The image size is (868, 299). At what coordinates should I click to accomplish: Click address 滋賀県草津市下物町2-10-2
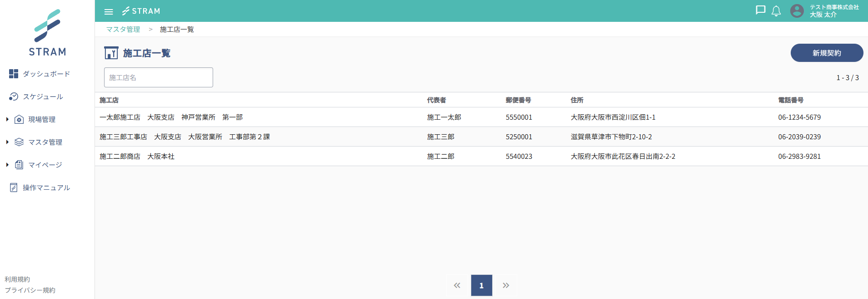click(611, 137)
